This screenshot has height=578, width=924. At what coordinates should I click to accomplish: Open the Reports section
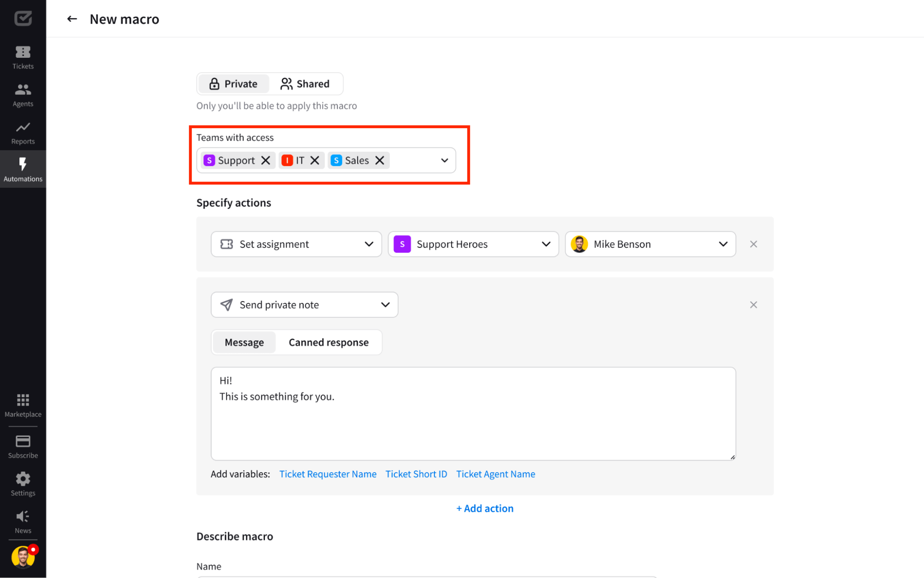coord(23,133)
